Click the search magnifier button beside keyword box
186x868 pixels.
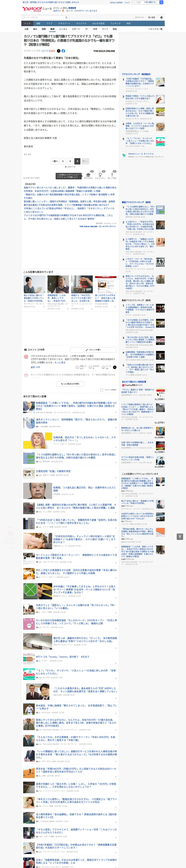pyautogui.click(x=66, y=18)
